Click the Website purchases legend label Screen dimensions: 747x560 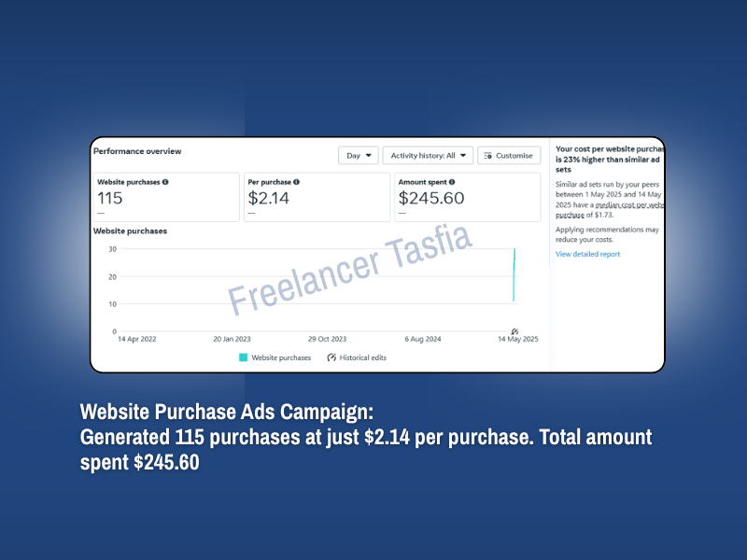coord(281,357)
